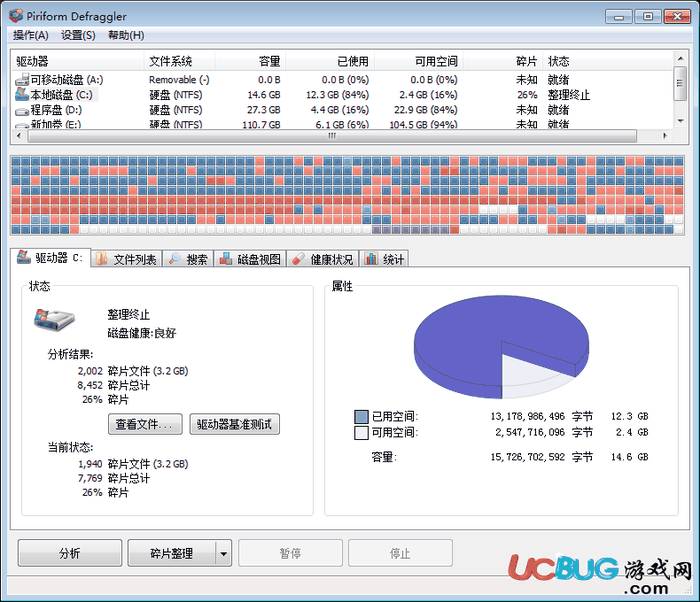Click the 文件系统 column header

click(x=179, y=61)
